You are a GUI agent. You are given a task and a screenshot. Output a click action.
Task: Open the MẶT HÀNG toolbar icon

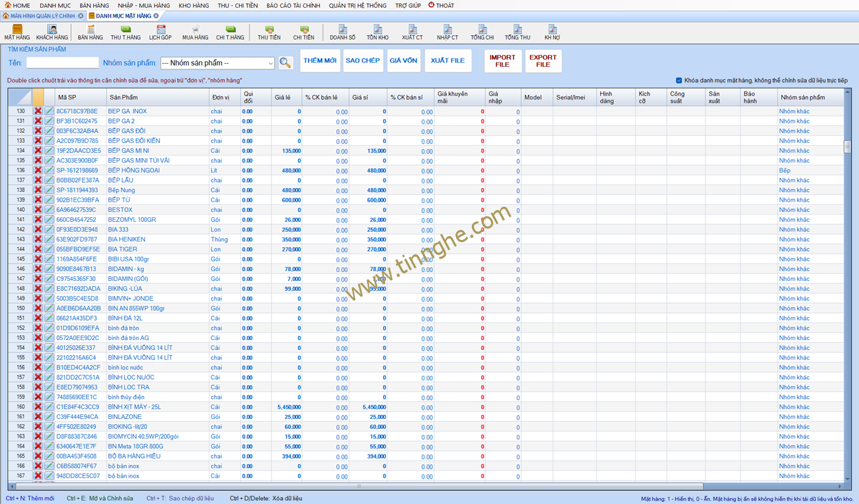pos(17,32)
